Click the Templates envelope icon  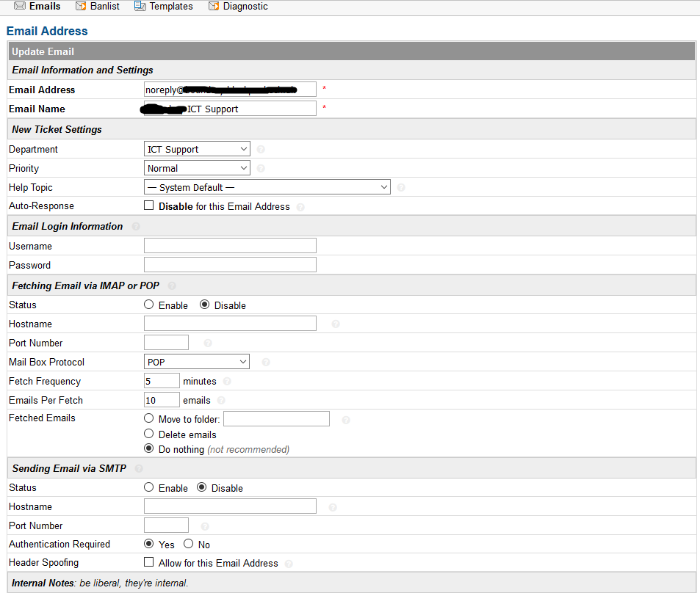tap(140, 6)
